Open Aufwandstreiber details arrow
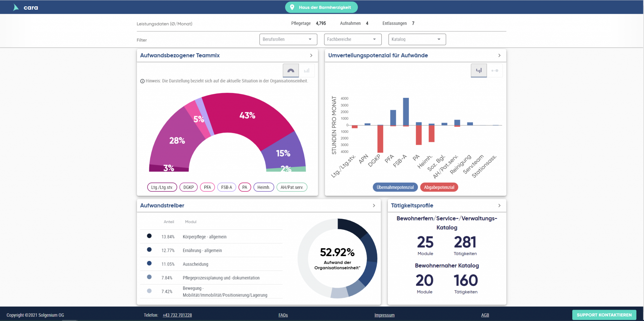 point(374,206)
